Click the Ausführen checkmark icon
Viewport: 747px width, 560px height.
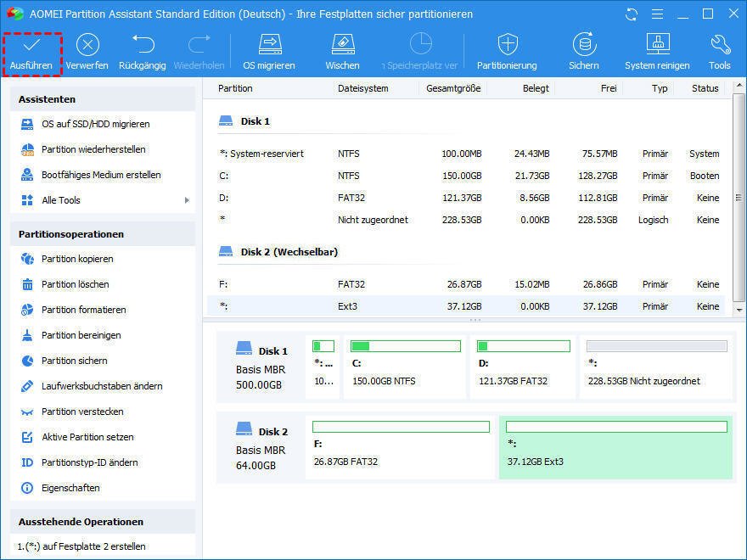[31, 45]
